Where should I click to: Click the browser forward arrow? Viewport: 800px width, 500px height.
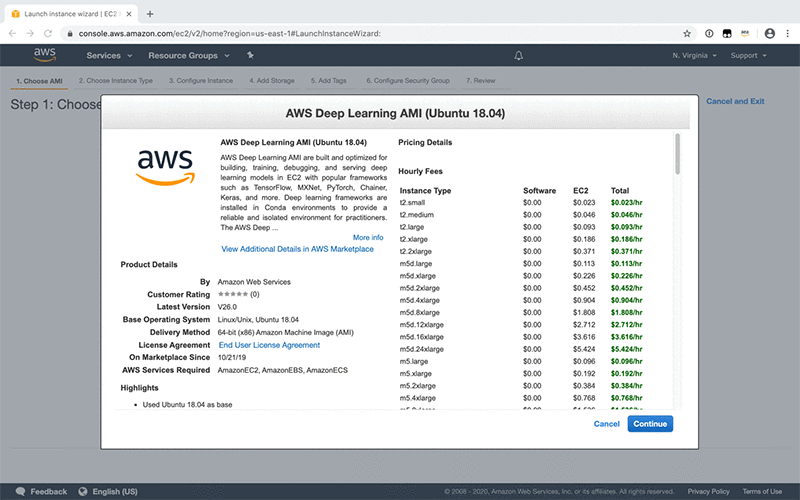pos(30,34)
